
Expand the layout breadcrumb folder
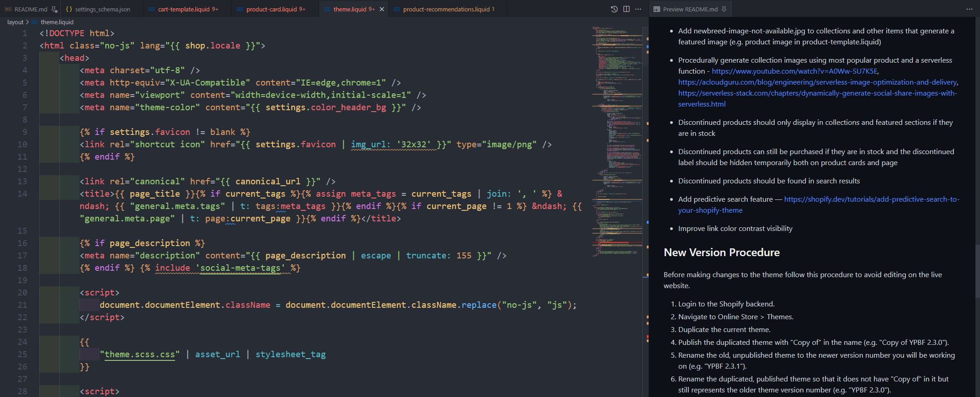[15, 22]
